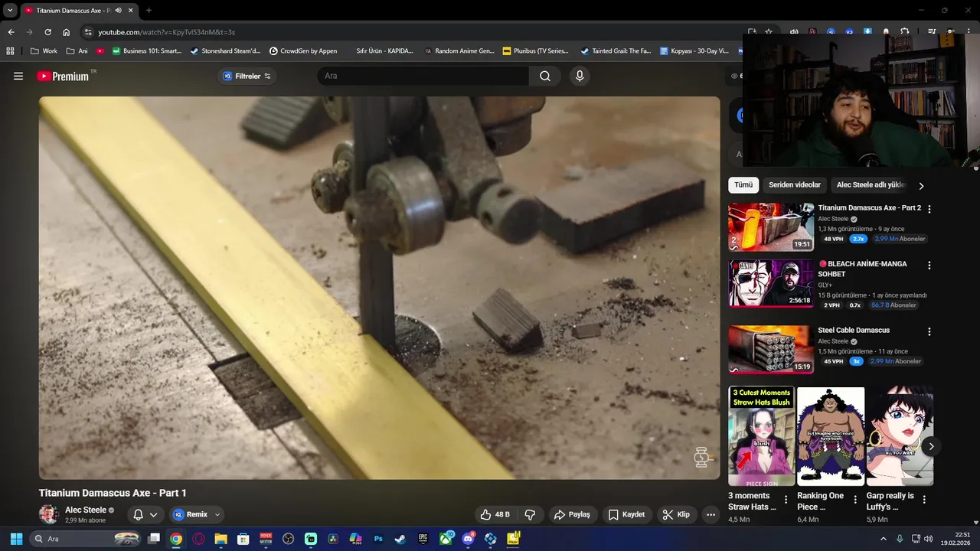The width and height of the screenshot is (980, 551).
Task: Open options menu for BLEACH ANİME-MANGA video
Action: pyautogui.click(x=929, y=266)
